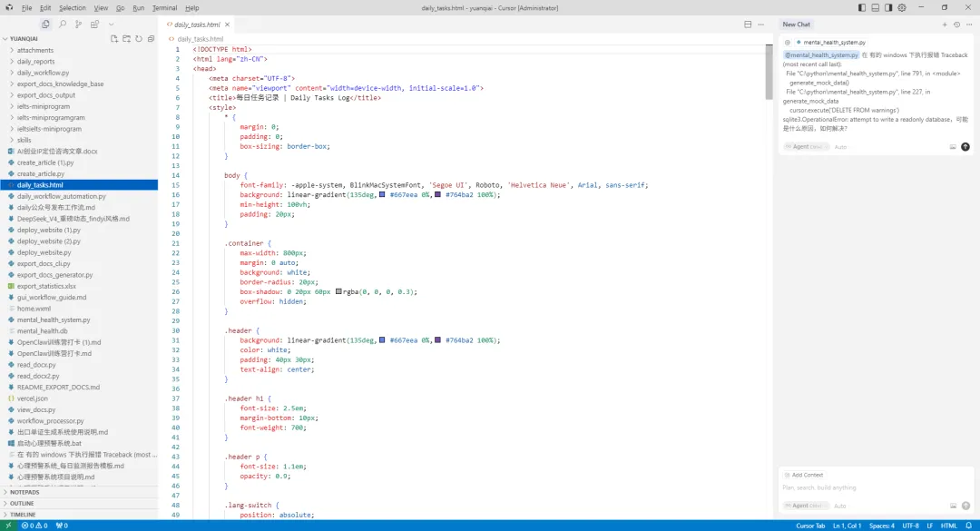This screenshot has width=980, height=531.
Task: Open Auto model selector in bottom input
Action: click(x=840, y=506)
